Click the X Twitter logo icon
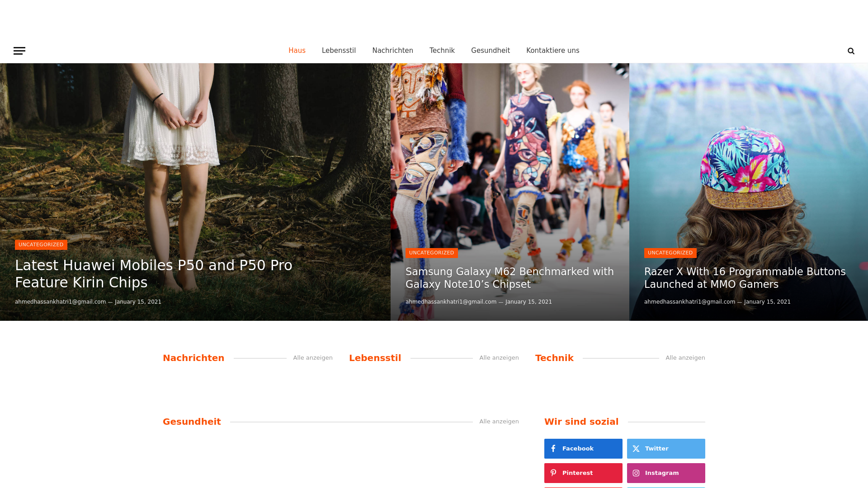Viewport: 868px width, 488px height. coord(636,449)
